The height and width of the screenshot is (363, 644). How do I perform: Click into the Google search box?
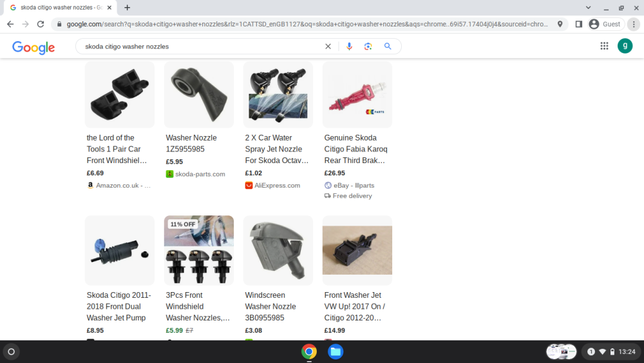[201, 46]
